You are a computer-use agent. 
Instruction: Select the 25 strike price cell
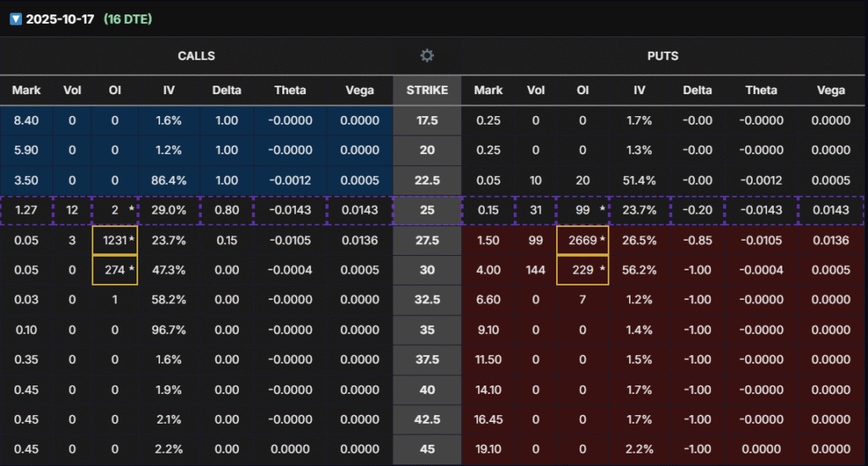[427, 210]
